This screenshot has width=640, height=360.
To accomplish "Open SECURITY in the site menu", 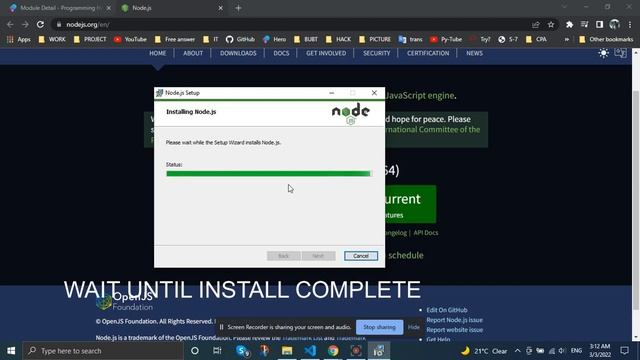I will [x=377, y=53].
